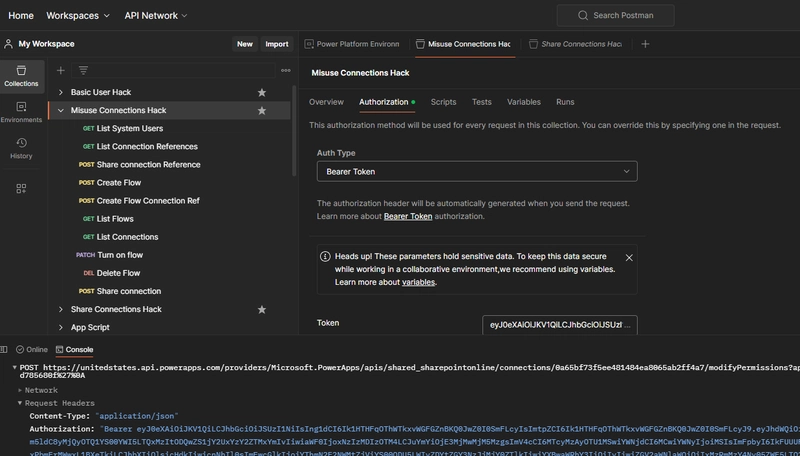The width and height of the screenshot is (800, 456).
Task: Click the plus icon to create collection
Action: [61, 70]
